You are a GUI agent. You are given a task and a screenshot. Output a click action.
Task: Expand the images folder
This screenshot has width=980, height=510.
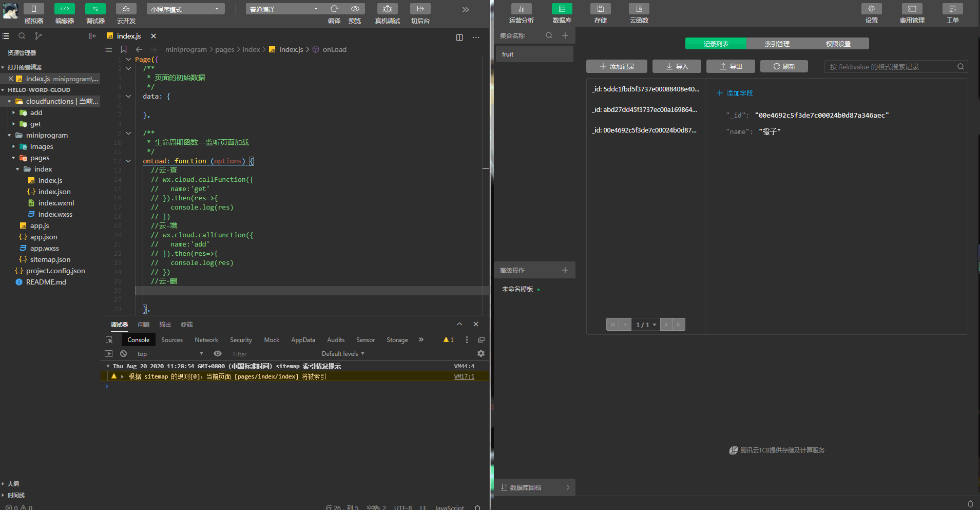coord(13,146)
